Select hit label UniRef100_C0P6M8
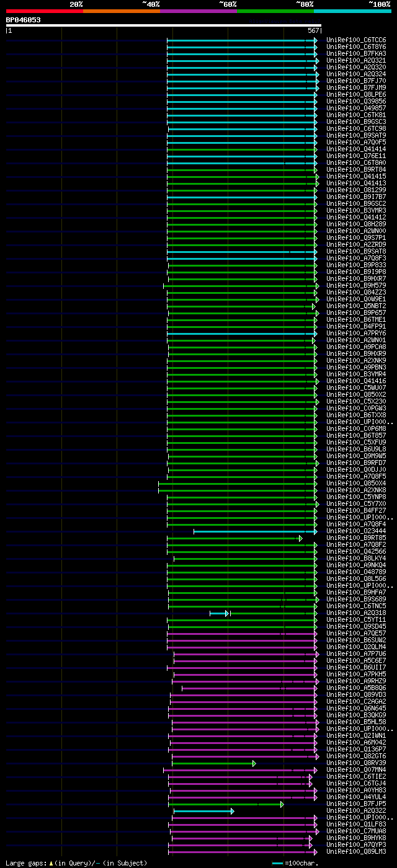This screenshot has width=397, height=868. click(356, 429)
